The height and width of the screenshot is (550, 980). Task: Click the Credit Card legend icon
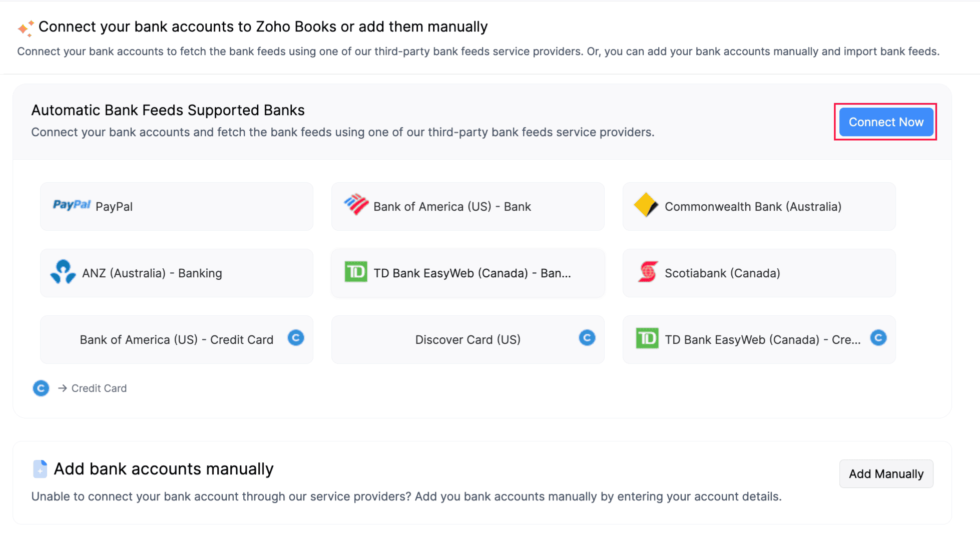tap(41, 388)
